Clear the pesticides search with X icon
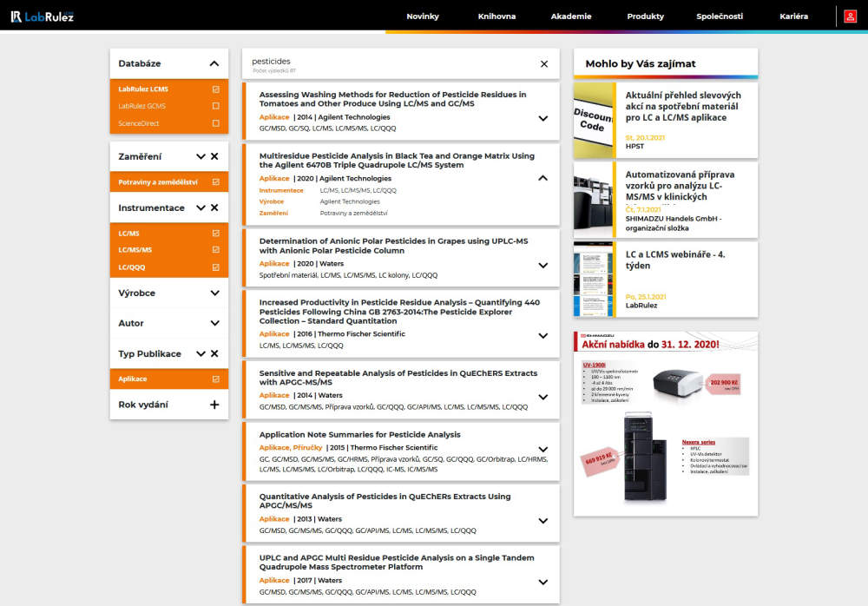 [x=544, y=64]
